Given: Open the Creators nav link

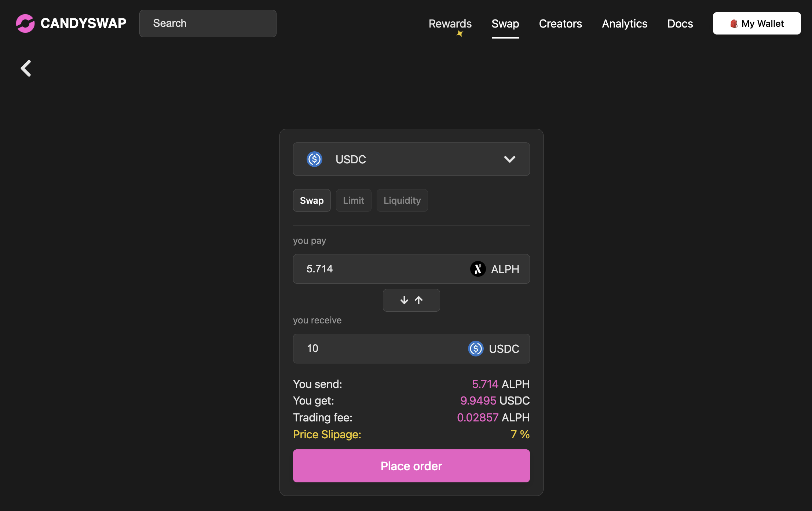Looking at the screenshot, I should (x=560, y=23).
